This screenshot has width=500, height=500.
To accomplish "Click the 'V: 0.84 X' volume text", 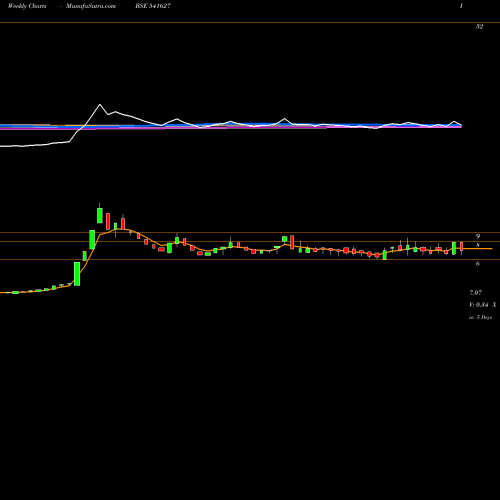I will pyautogui.click(x=483, y=305).
